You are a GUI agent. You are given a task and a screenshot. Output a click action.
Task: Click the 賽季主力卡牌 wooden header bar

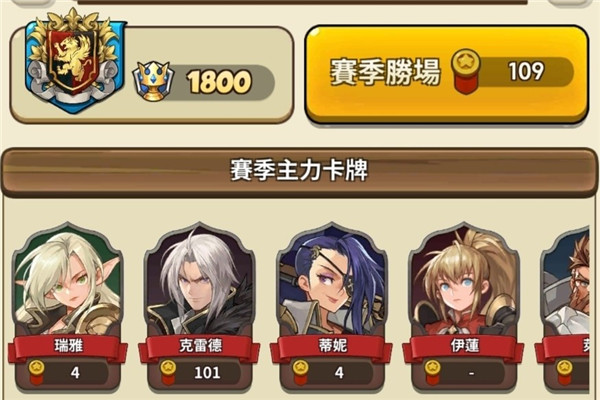coord(300,171)
